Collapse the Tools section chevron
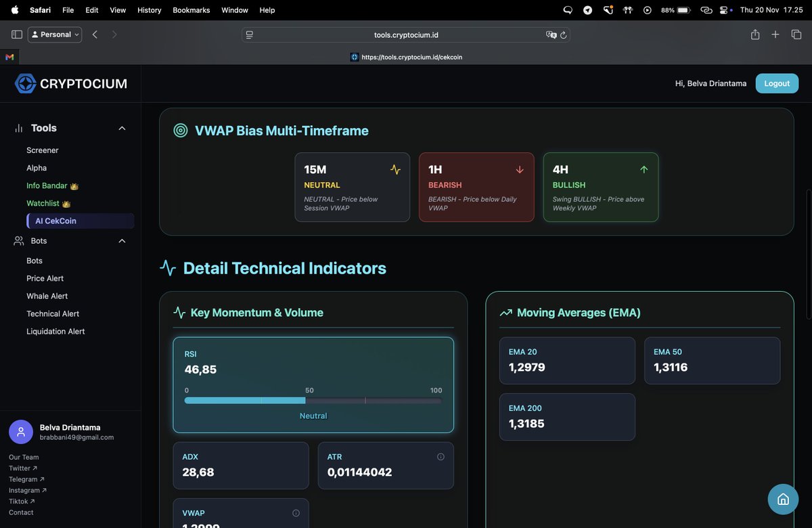 (122, 128)
